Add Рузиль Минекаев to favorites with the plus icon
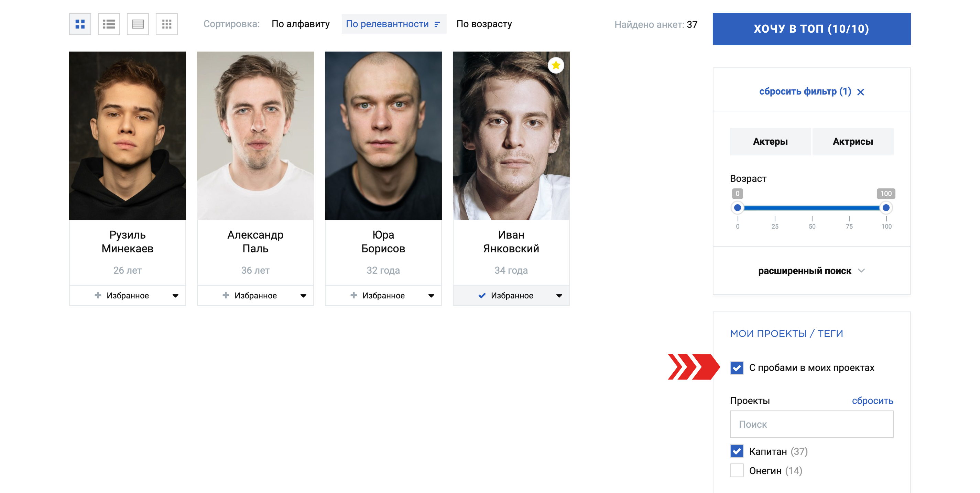The height and width of the screenshot is (493, 980). tap(98, 295)
